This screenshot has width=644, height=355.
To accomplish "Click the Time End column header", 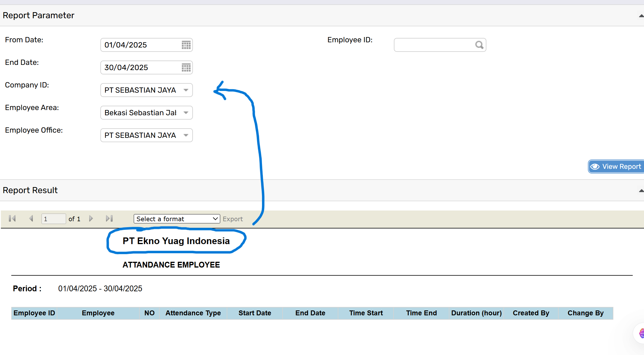I will coord(421,313).
